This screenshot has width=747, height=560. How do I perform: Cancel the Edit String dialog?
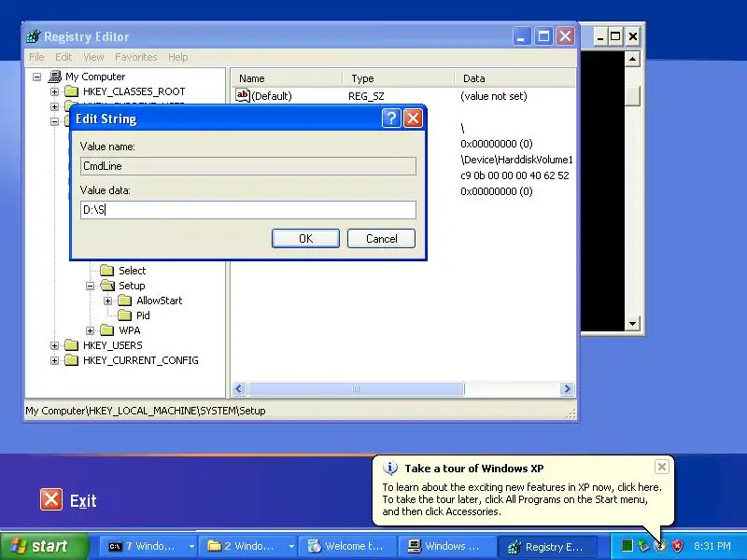[381, 239]
